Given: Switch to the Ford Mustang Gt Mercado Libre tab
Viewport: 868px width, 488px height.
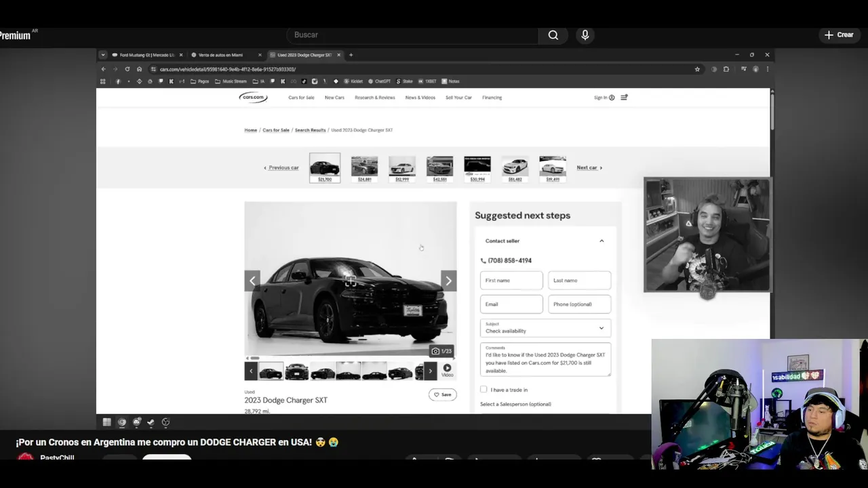Looking at the screenshot, I should click(x=146, y=55).
